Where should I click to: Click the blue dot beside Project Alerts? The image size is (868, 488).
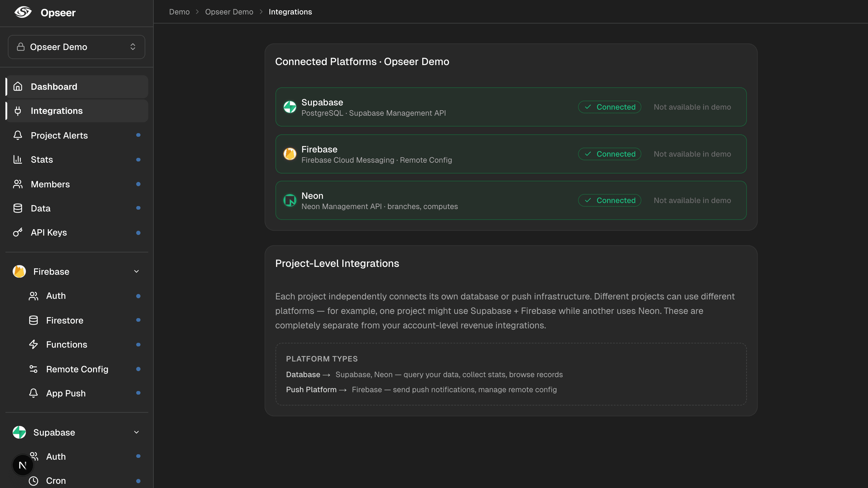(x=138, y=135)
